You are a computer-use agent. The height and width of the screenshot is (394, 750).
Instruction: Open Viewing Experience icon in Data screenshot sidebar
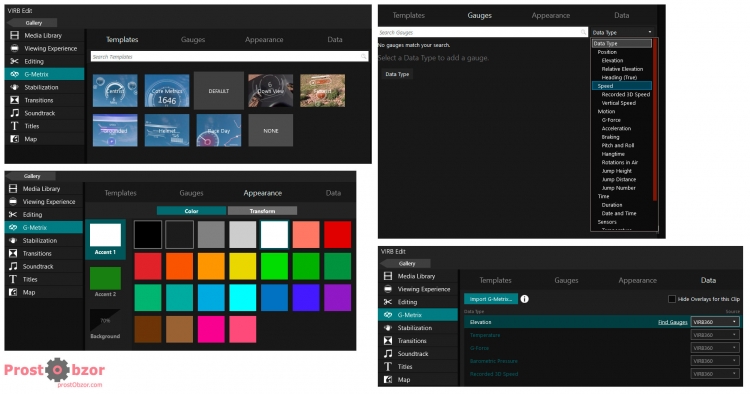pos(388,289)
